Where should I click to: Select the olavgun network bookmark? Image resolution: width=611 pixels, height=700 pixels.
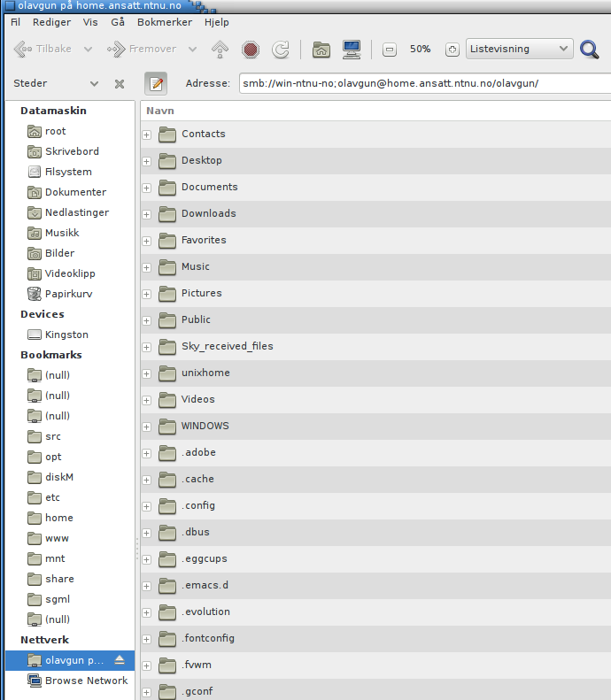[70, 660]
